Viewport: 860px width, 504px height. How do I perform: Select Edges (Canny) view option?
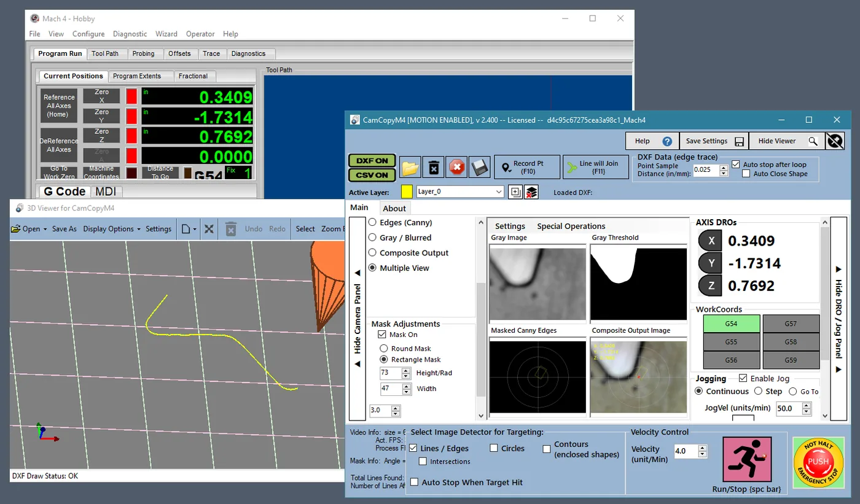coord(372,222)
